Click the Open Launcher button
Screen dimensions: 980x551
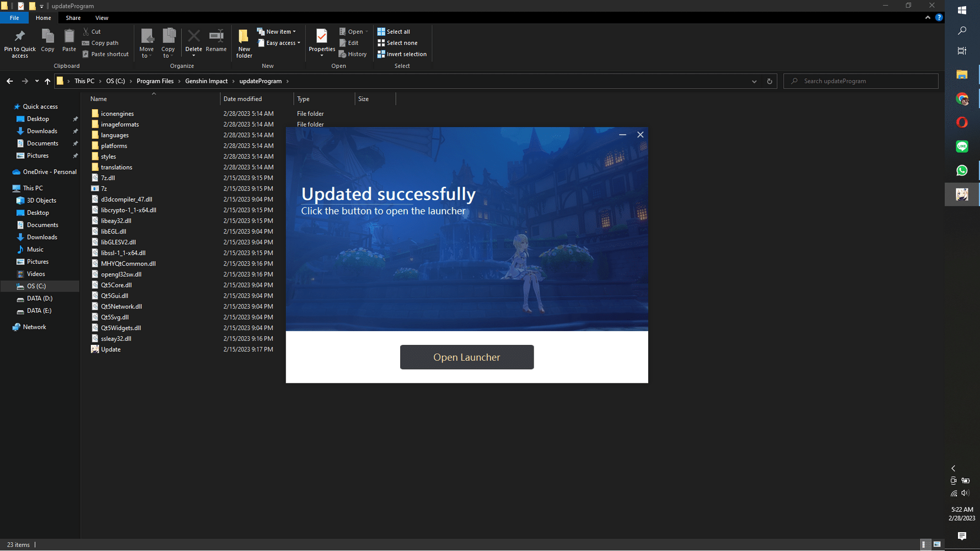pyautogui.click(x=467, y=357)
